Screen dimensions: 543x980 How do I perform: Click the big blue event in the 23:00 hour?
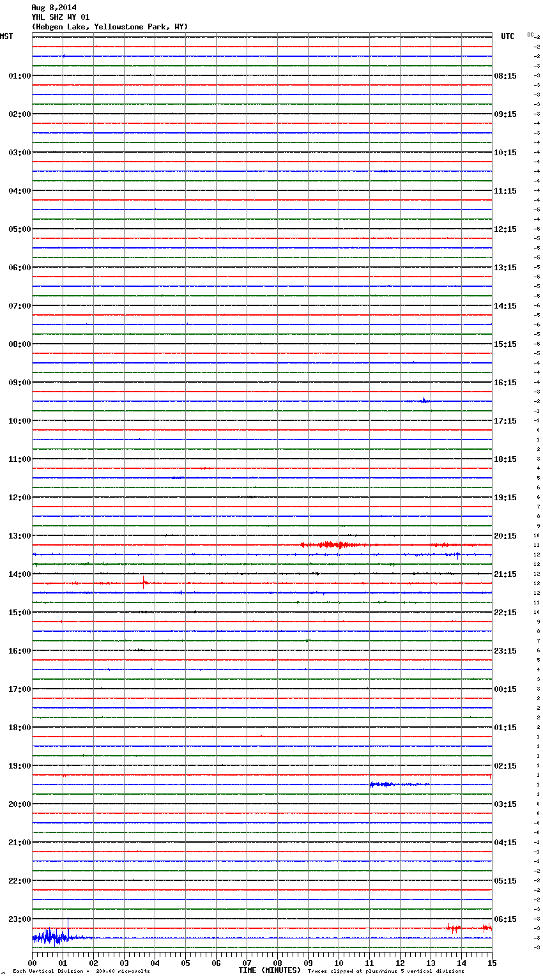click(x=50, y=937)
